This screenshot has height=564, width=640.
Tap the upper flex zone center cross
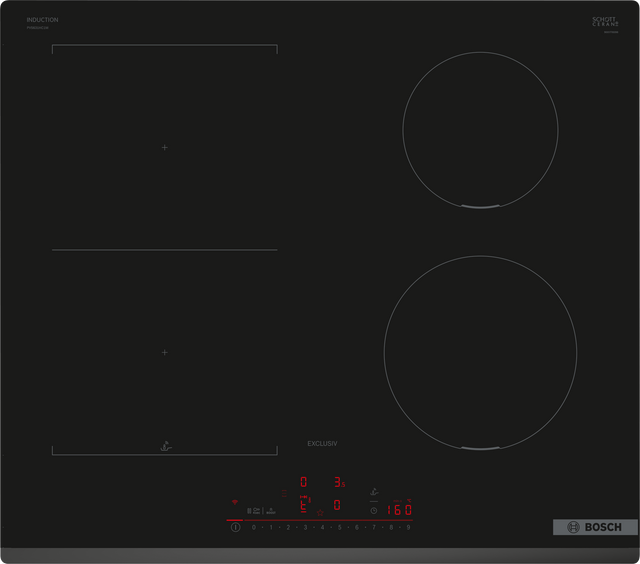[165, 148]
